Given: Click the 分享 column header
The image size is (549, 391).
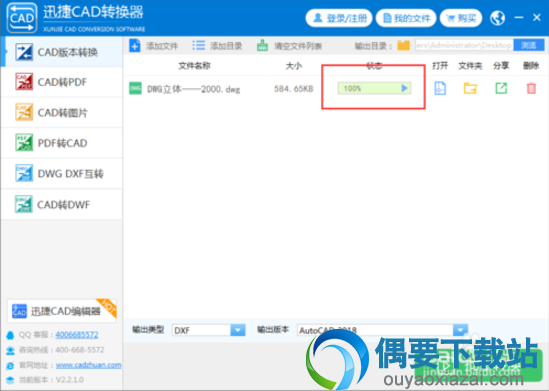Looking at the screenshot, I should (501, 65).
